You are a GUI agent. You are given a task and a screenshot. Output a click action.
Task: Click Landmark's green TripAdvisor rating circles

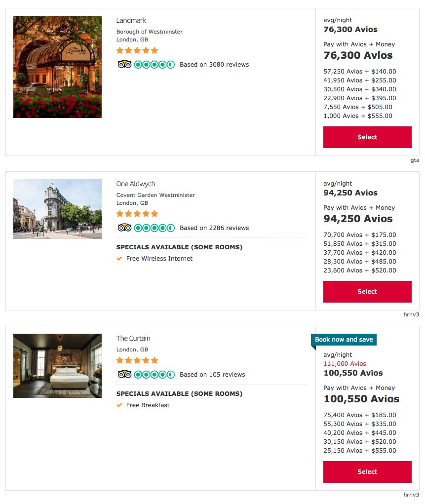click(x=155, y=65)
